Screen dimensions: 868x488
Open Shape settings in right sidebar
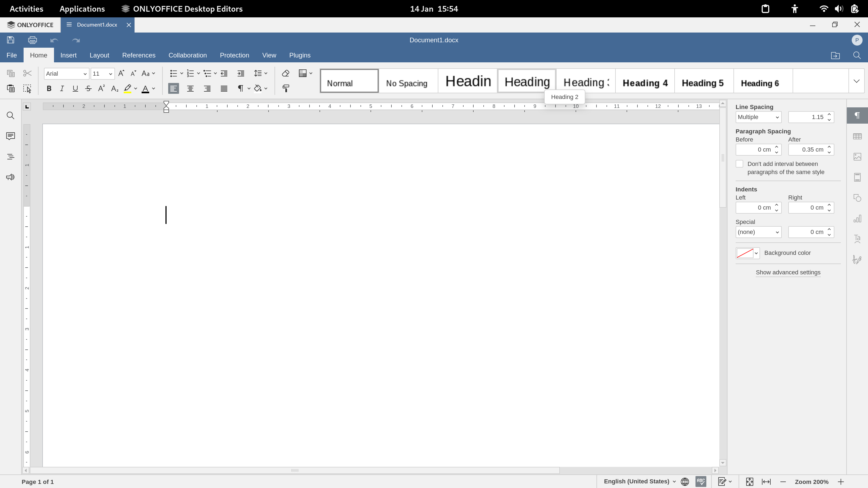click(x=857, y=198)
